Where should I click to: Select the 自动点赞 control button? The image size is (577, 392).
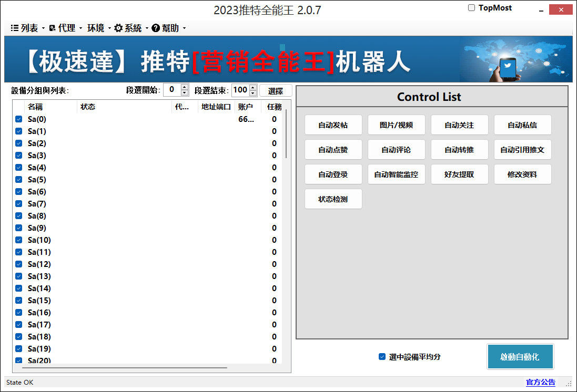coord(333,150)
